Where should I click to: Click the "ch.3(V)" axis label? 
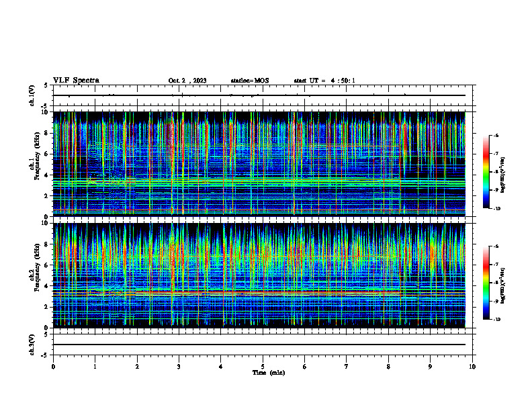(x=32, y=345)
